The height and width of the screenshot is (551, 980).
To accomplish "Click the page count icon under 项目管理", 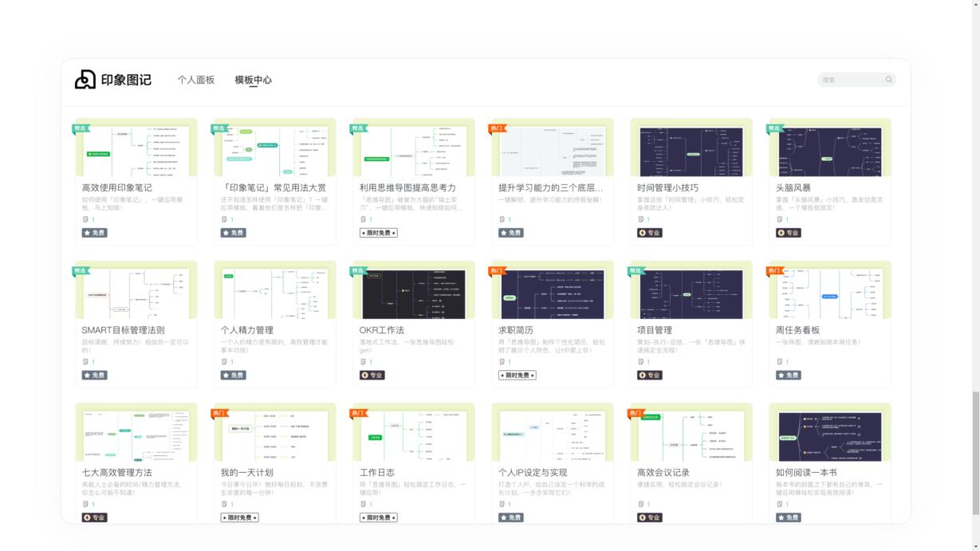I will click(640, 361).
